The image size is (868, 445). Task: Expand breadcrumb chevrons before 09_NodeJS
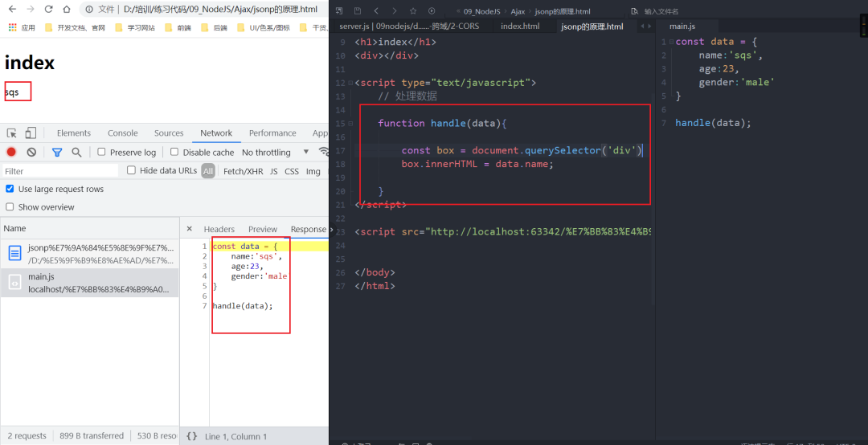(459, 11)
